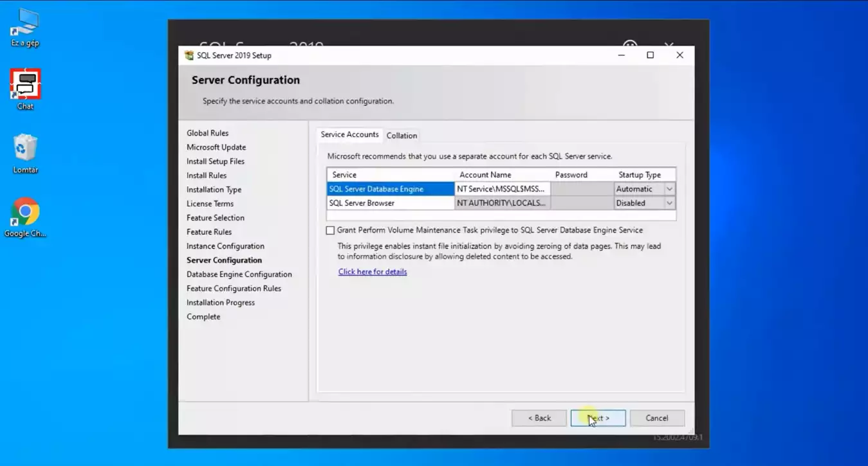
Task: Switch to the Collation tab
Action: click(402, 136)
